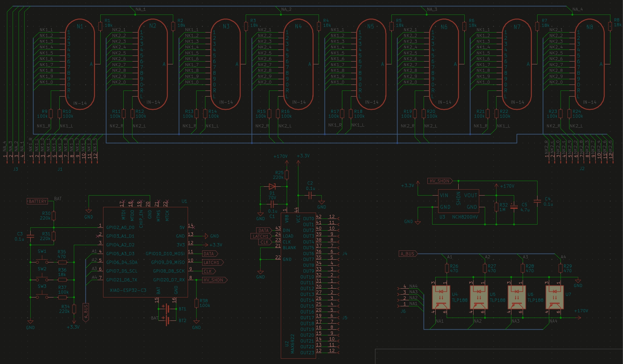Image resolution: width=623 pixels, height=364 pixels.
Task: Select the NCH8200HV module body
Action: [458, 201]
